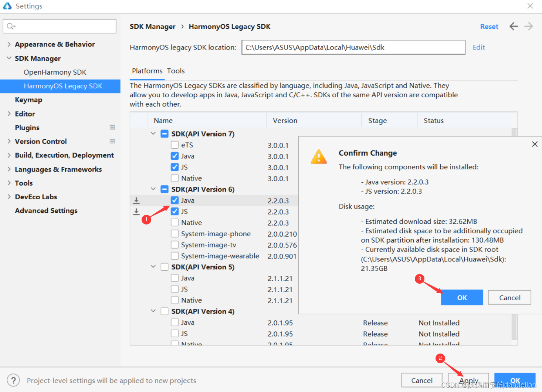542x392 pixels.
Task: Click Cancel in Settings bottom bar
Action: [x=422, y=380]
